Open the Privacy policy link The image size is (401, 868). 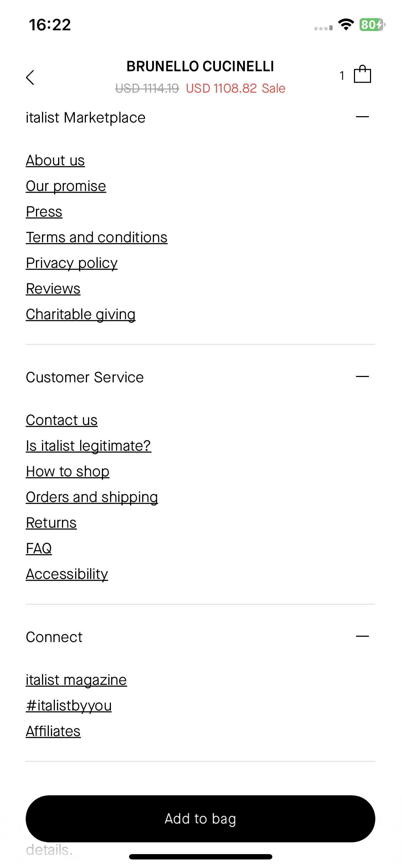click(x=72, y=263)
